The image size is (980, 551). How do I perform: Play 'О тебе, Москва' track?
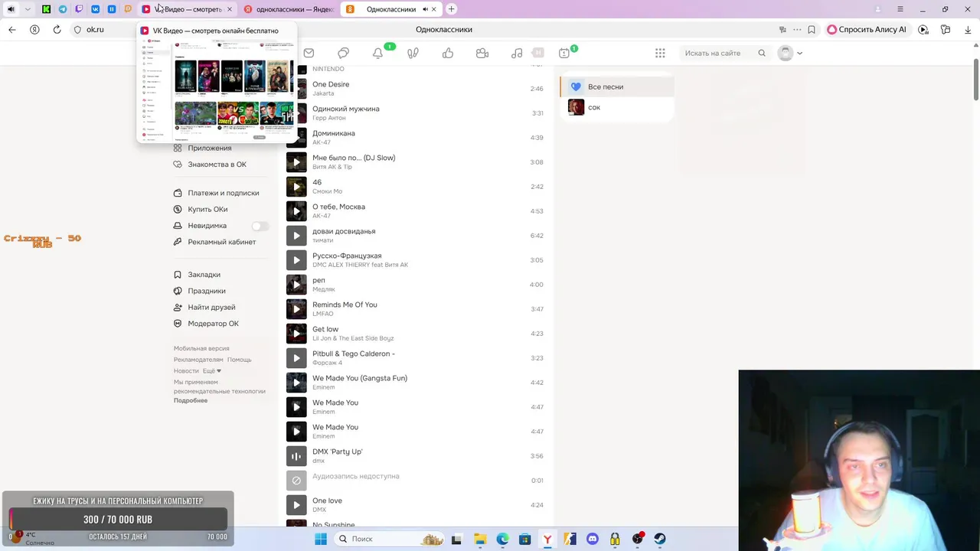tap(296, 211)
